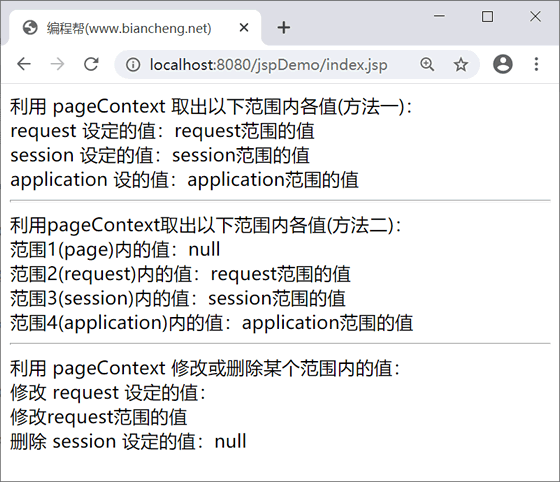This screenshot has height=482, width=560.
Task: Click the heading ending with (方法一)
Action: 211,106
